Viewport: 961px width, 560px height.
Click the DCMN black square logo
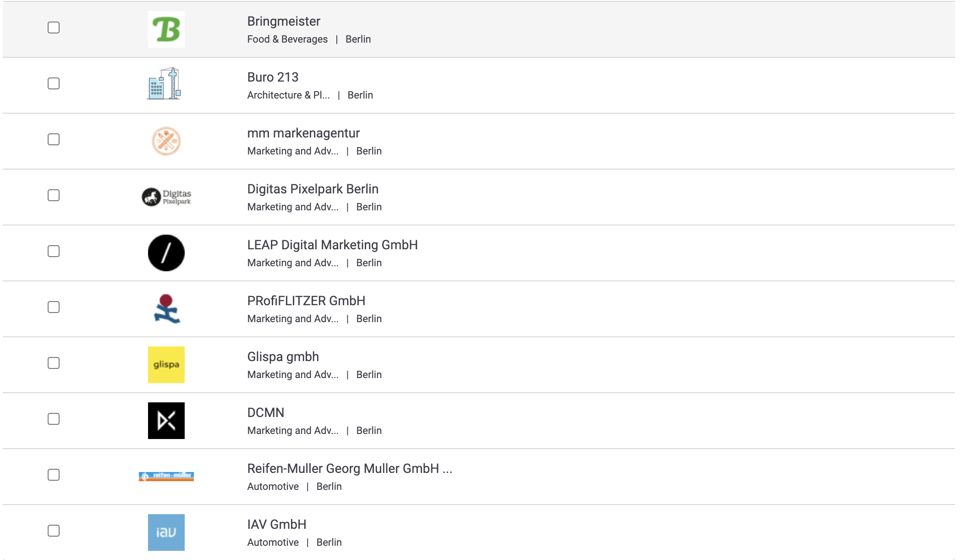pos(166,421)
